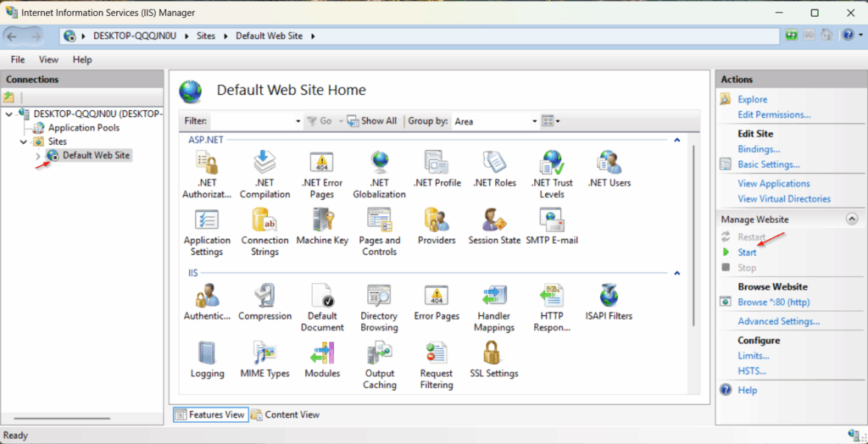Click Sites segment in address breadcrumb

[206, 36]
